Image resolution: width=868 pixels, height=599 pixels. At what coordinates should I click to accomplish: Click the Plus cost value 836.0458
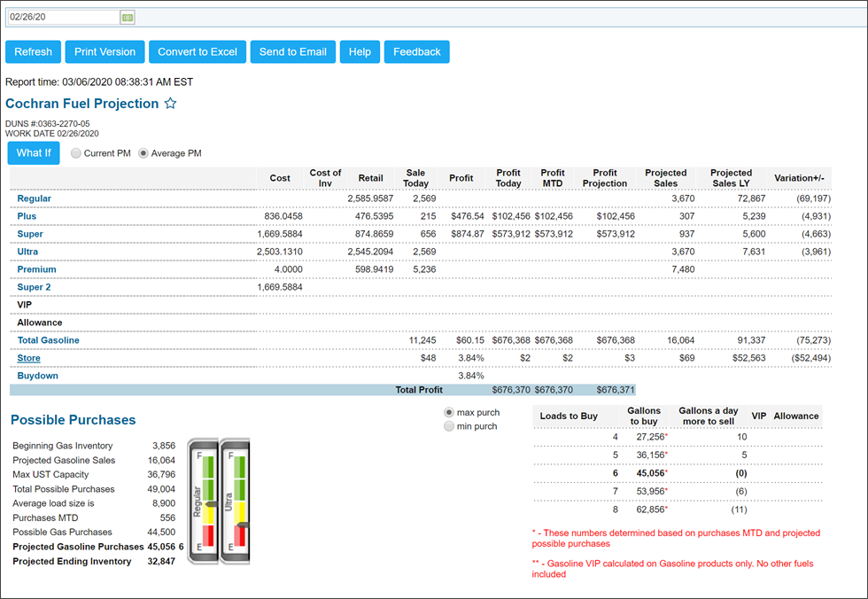coord(283,216)
